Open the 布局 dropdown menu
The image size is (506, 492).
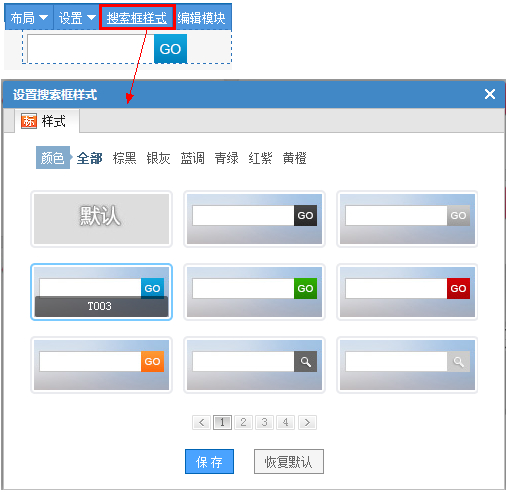tap(29, 18)
